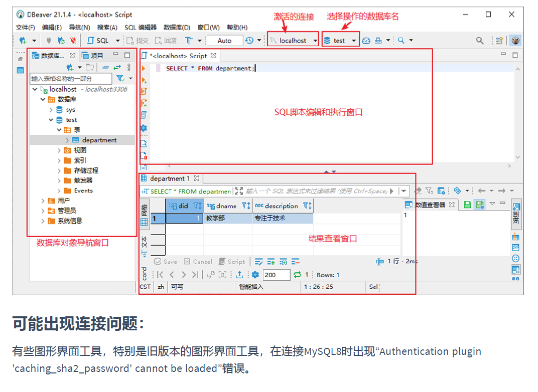Image resolution: width=538 pixels, height=392 pixels.
Task: Click the Cancel button in results panel
Action: click(198, 262)
